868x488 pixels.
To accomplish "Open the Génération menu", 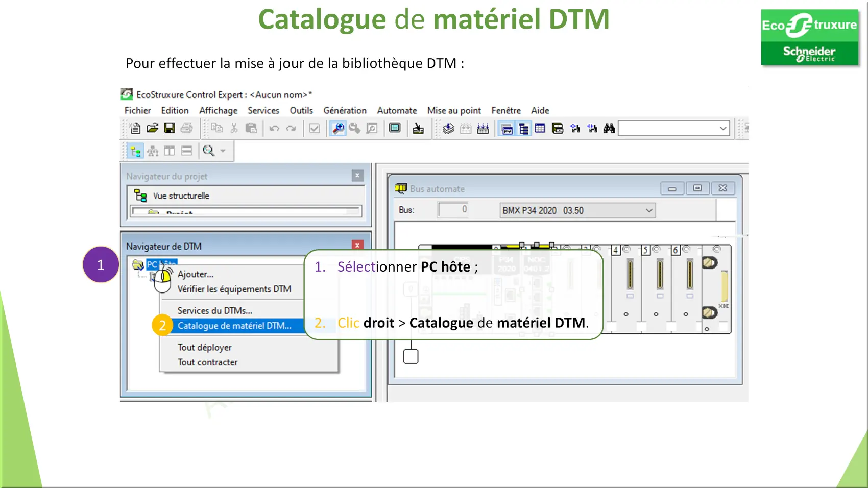I will coord(345,110).
